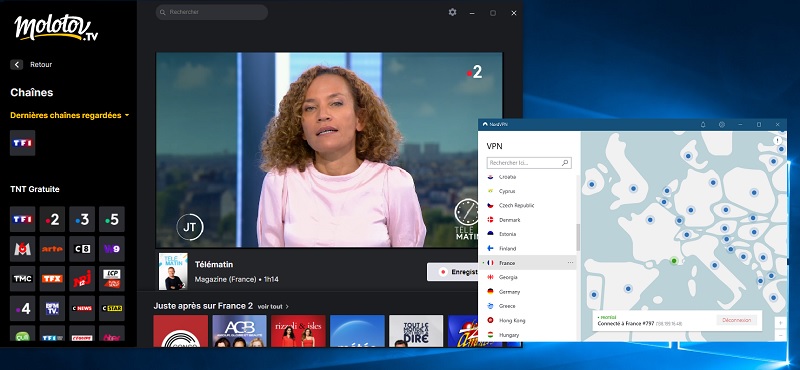Screen dimensions: 800x370
Task: Open the Amour Gloire et Beauté thumbnail
Action: click(x=239, y=331)
